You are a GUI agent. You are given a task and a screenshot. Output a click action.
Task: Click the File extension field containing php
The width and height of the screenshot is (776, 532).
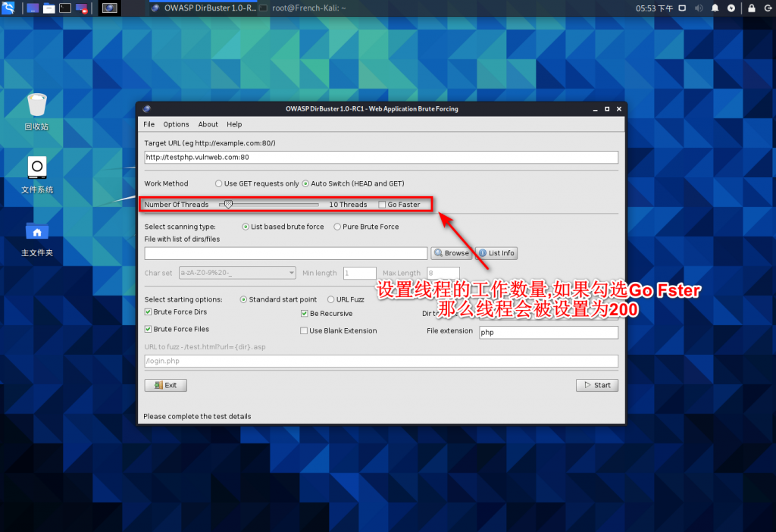(549, 333)
